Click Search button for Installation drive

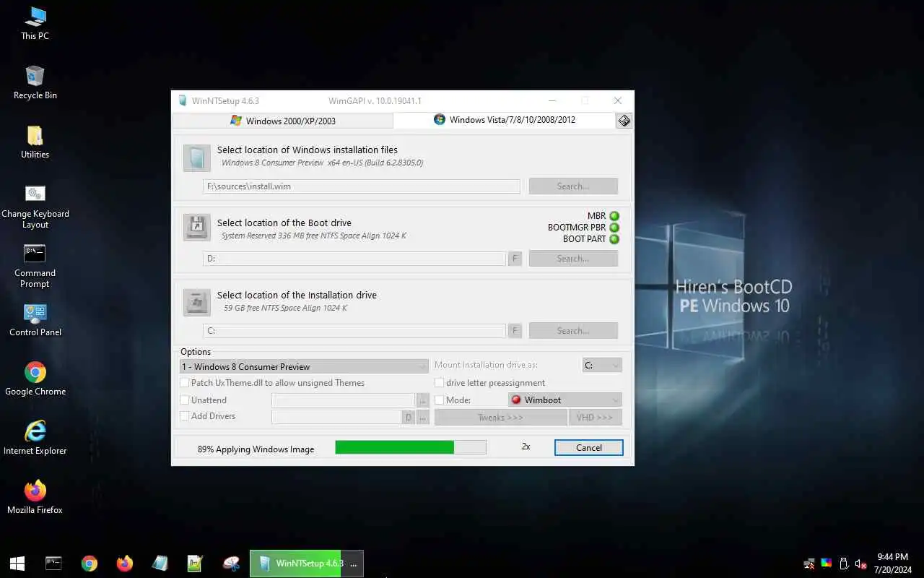point(573,331)
